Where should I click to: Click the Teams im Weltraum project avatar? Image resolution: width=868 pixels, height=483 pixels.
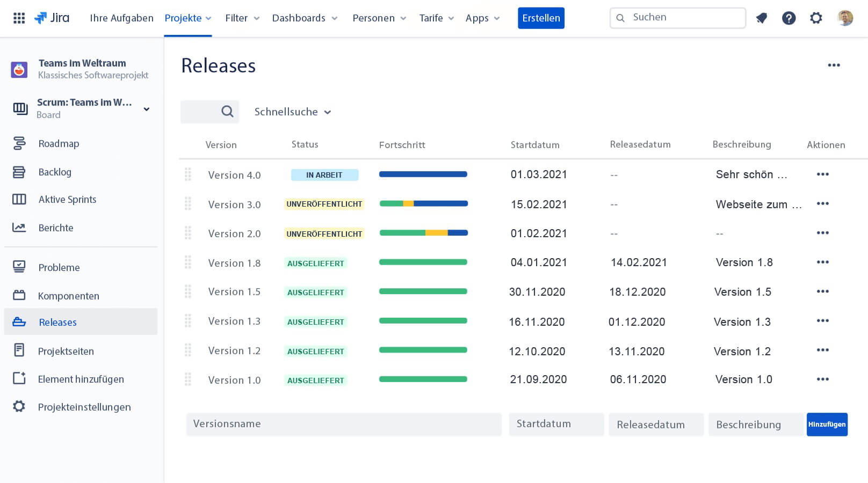click(x=19, y=69)
